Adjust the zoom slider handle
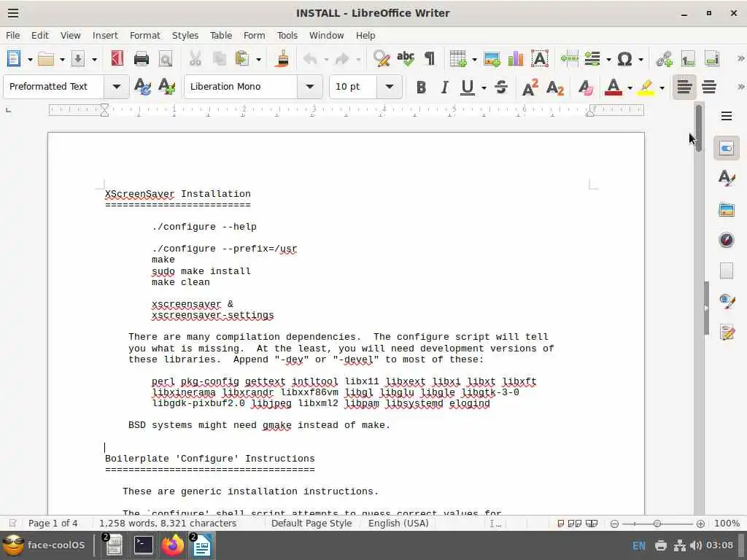Screen dimensions: 747x560 point(657,524)
